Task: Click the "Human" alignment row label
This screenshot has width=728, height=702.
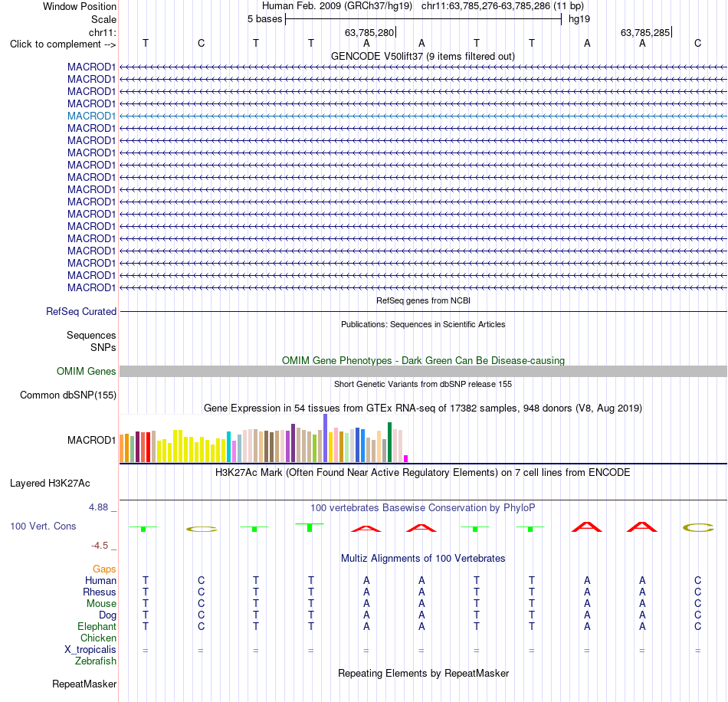Action: tap(100, 580)
